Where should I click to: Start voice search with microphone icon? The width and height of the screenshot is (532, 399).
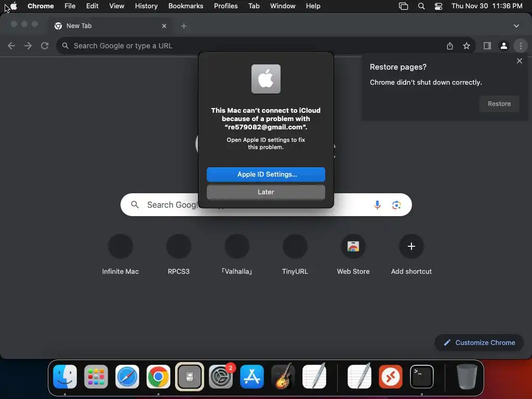(377, 205)
